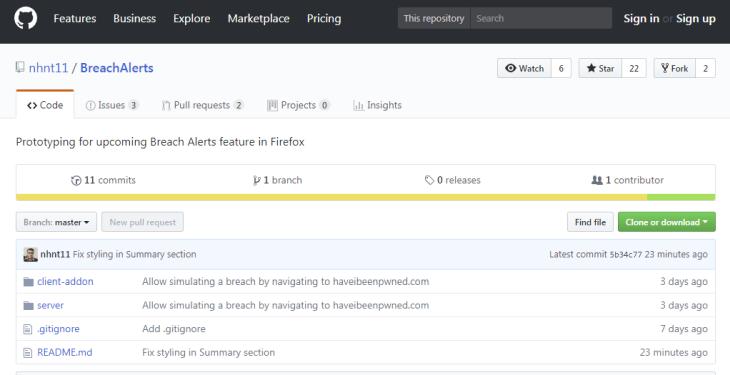This screenshot has height=375, width=730.
Task: Open the README.md file
Action: (x=65, y=353)
